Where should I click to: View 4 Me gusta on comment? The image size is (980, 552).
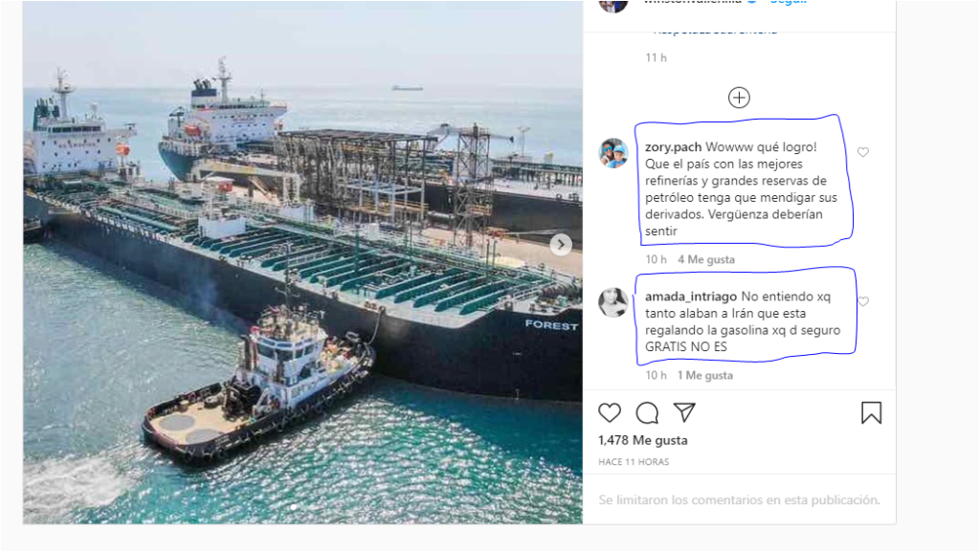coord(706,260)
